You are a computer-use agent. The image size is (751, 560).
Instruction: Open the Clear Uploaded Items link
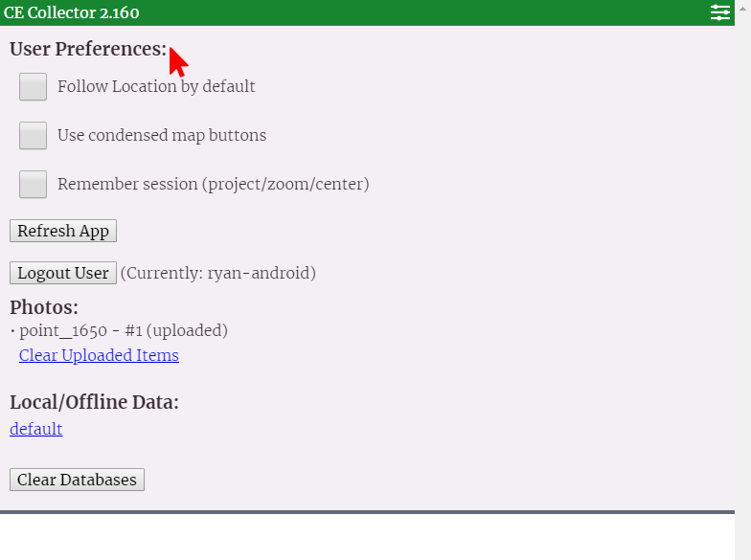(99, 355)
